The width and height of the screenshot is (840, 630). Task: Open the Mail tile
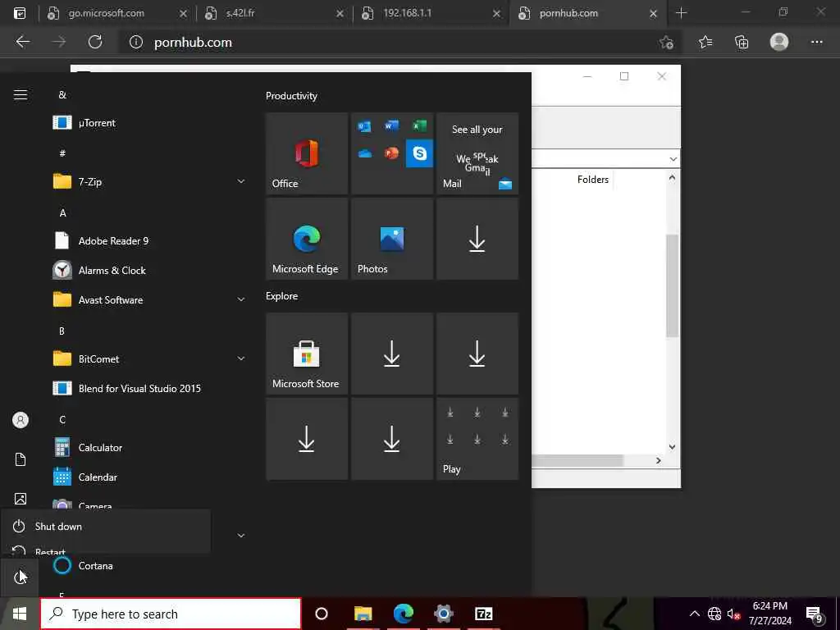(x=477, y=153)
